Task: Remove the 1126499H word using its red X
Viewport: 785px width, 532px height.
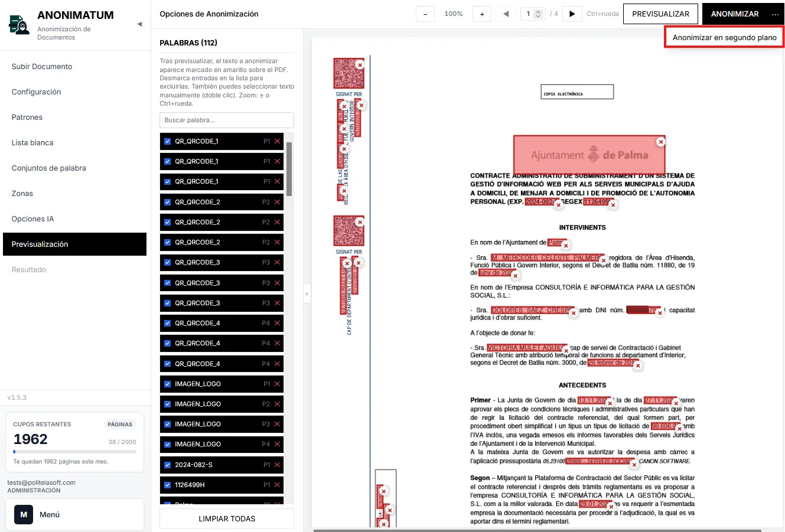Action: click(x=277, y=485)
